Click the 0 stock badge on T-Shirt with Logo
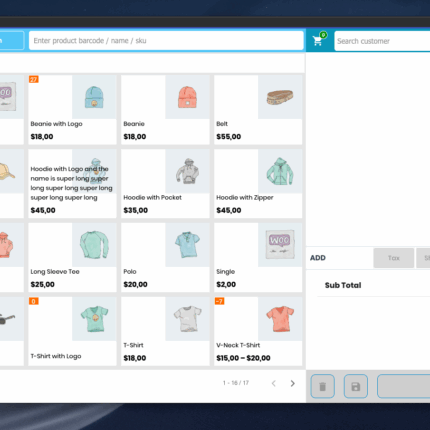 [x=33, y=301]
